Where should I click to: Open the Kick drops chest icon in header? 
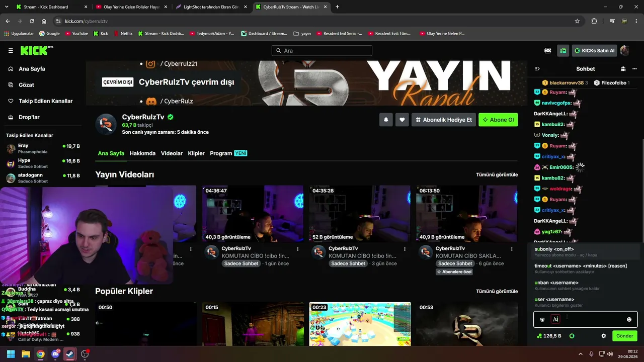coord(563,51)
